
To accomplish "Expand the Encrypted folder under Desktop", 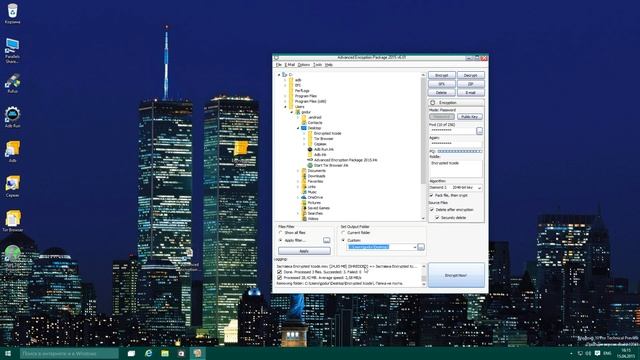I will click(x=304, y=133).
